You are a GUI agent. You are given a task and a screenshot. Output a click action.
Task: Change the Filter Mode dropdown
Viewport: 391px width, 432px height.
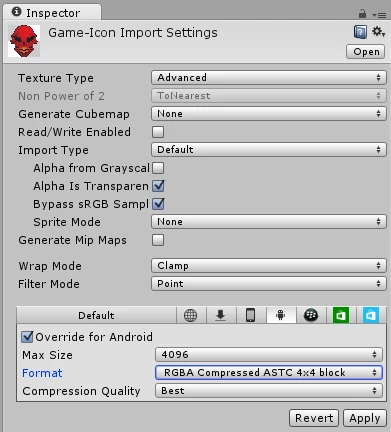click(x=269, y=284)
